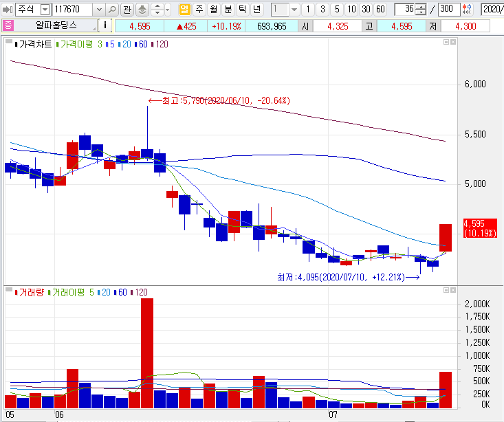Click the displayed candle count field 36
504x422 pixels.
coord(405,10)
